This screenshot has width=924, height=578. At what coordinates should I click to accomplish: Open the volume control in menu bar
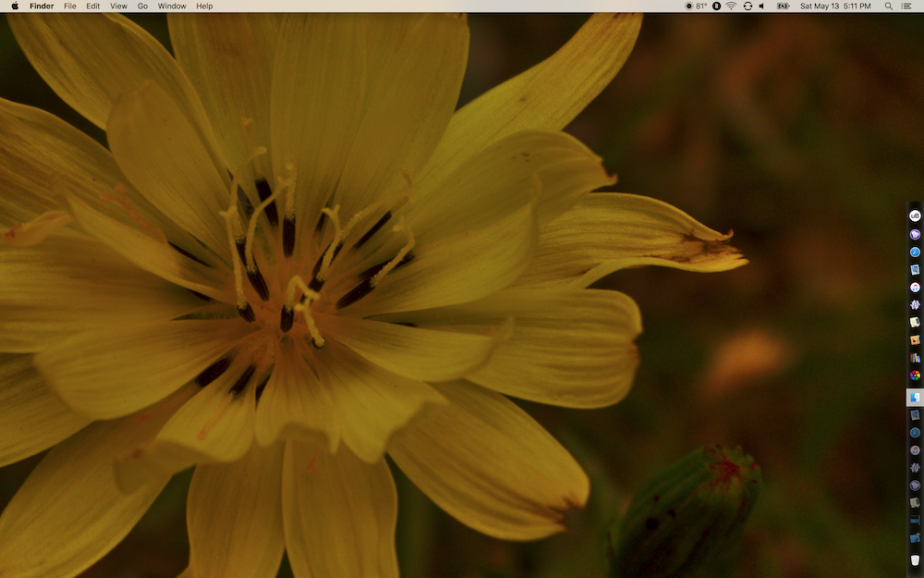(x=762, y=6)
